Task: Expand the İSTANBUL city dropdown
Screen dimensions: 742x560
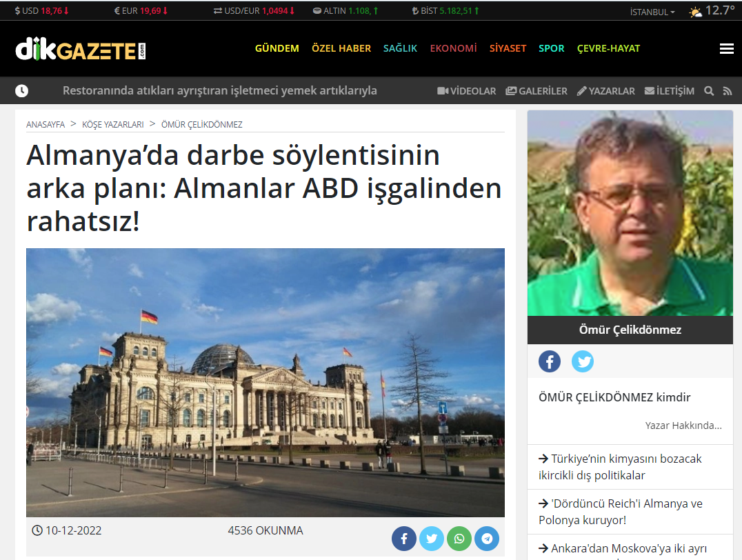Action: pyautogui.click(x=652, y=12)
